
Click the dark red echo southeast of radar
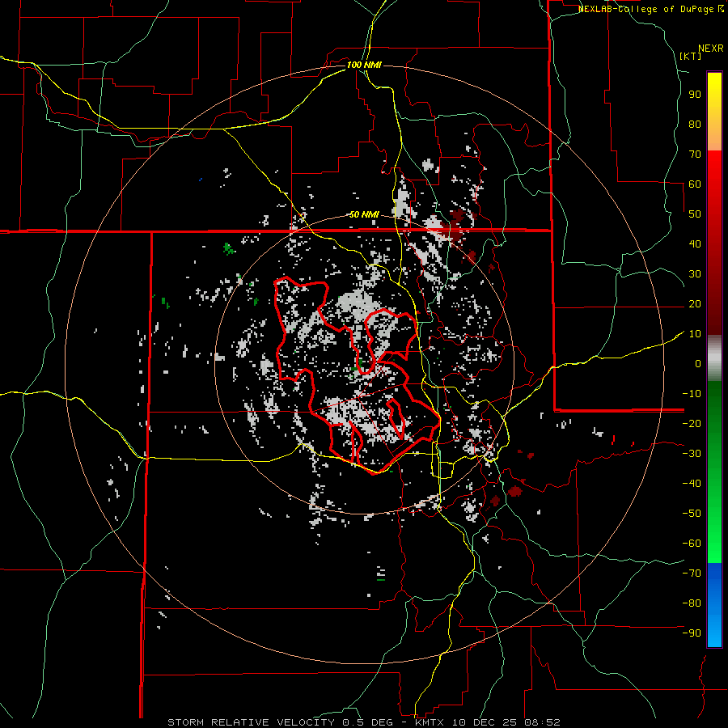pyautogui.click(x=515, y=490)
